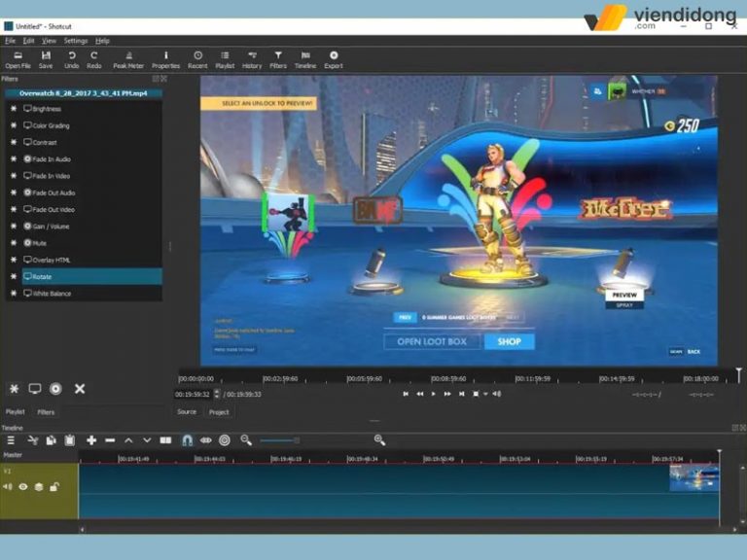Open player zoom dropdown arrow
The height and width of the screenshot is (560, 747).
485,395
